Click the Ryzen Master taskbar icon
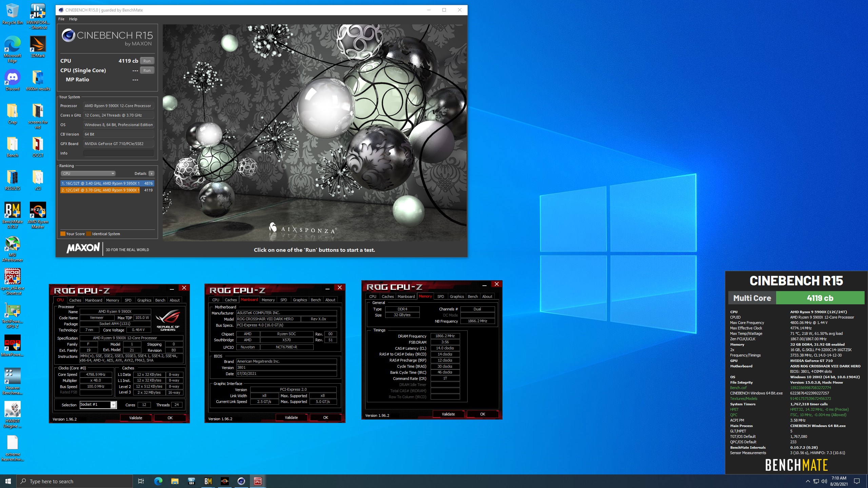 pyautogui.click(x=224, y=481)
